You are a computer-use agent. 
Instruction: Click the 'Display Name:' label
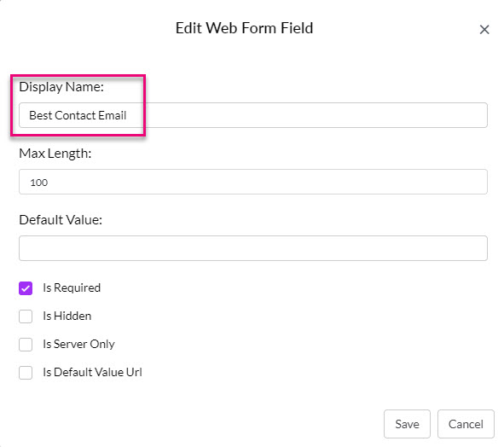point(61,87)
